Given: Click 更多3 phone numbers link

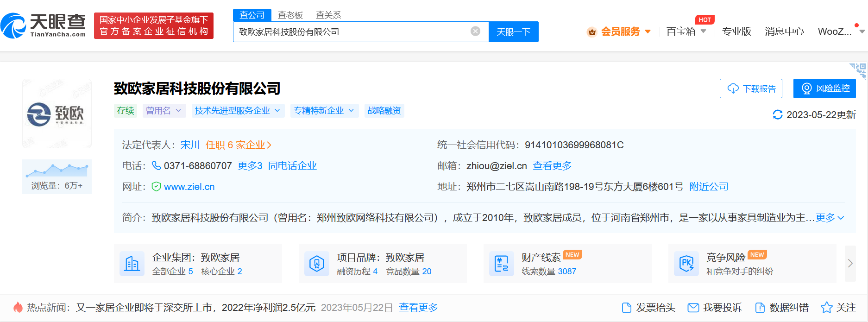Looking at the screenshot, I should click(x=250, y=166).
